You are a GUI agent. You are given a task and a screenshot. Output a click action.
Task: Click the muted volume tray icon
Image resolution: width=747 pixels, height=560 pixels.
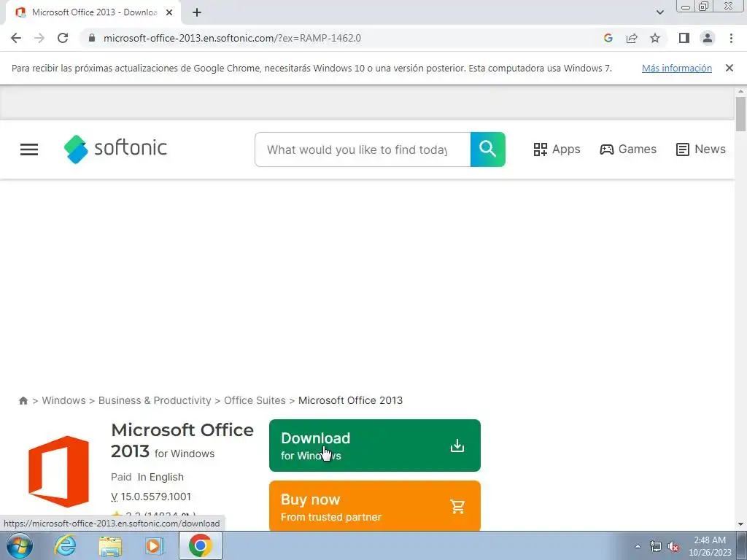(x=673, y=546)
